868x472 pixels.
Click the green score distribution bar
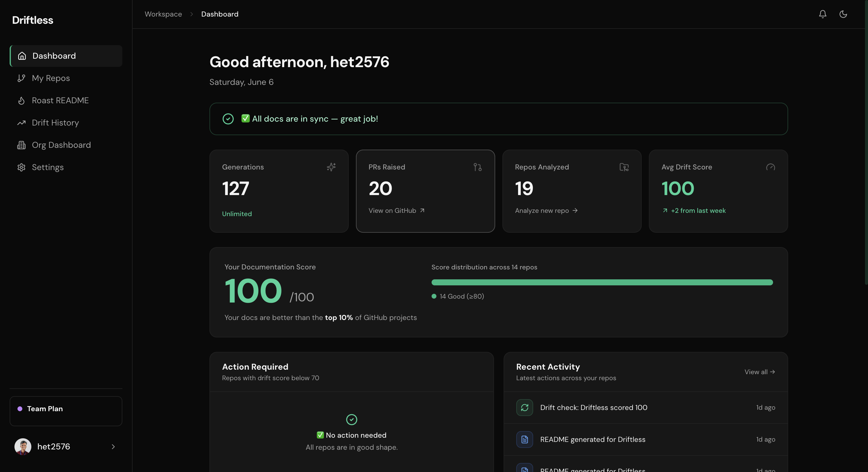[602, 282]
